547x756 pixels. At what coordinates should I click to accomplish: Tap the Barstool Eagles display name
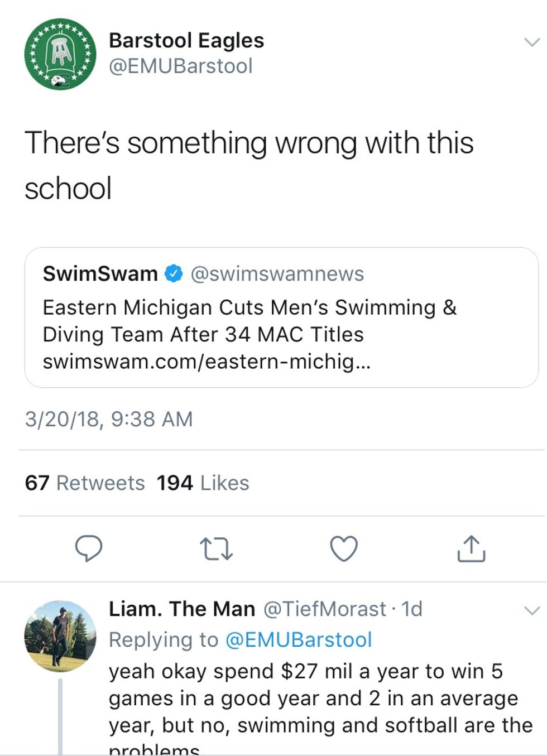186,40
